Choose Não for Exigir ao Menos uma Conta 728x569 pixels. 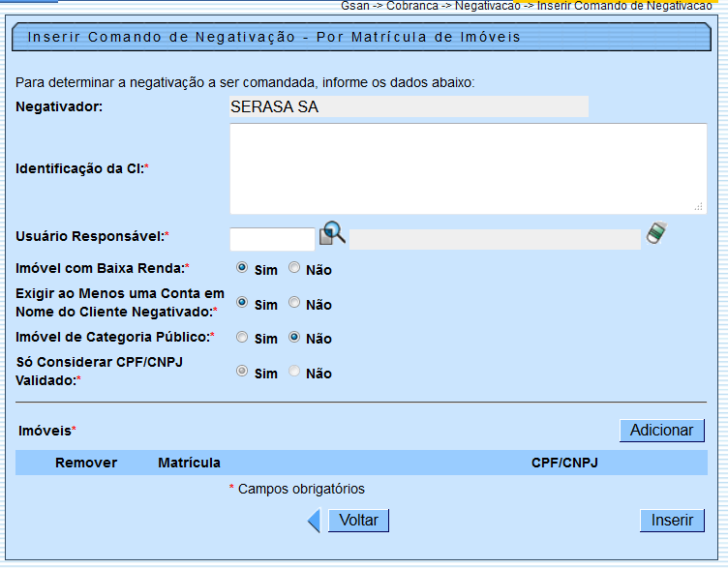coord(294,303)
